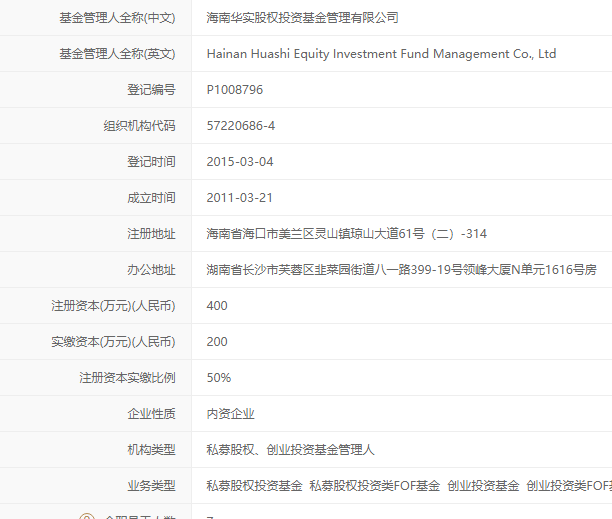
Task: Select organization code 57220686-4
Action: (x=241, y=126)
